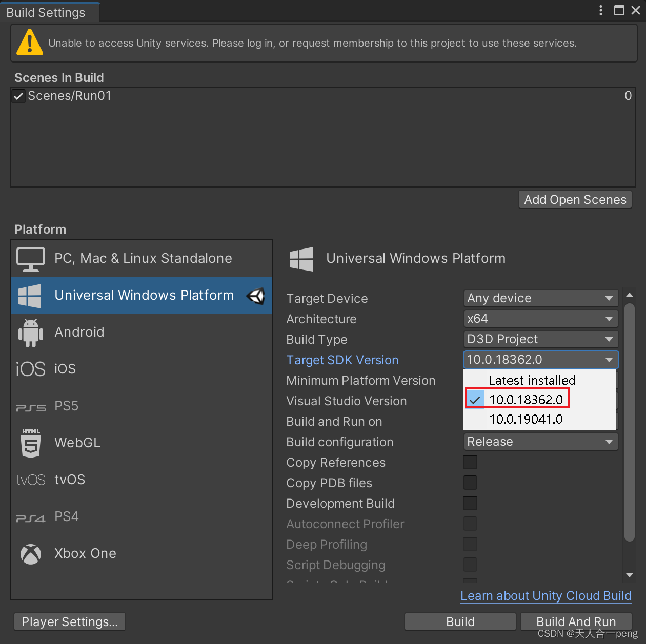Image resolution: width=646 pixels, height=644 pixels.
Task: Click the tvOS platform icon
Action: click(x=30, y=480)
